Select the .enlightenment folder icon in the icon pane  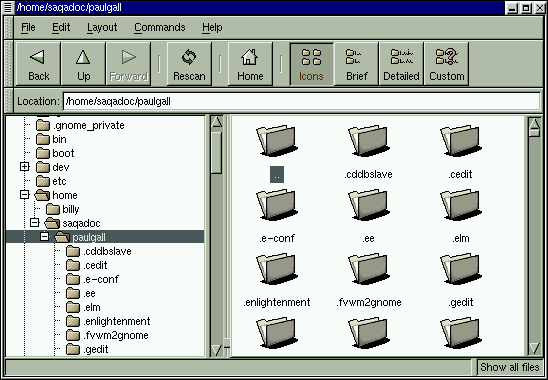tap(277, 269)
